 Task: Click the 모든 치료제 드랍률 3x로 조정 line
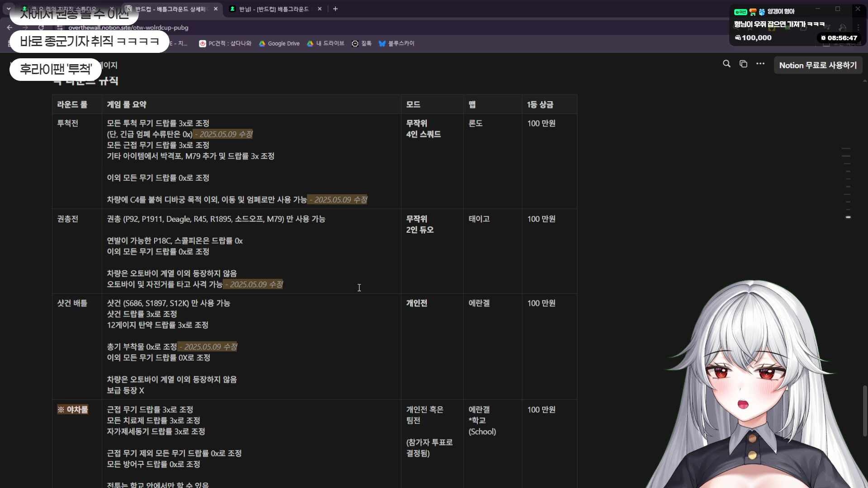pyautogui.click(x=154, y=421)
